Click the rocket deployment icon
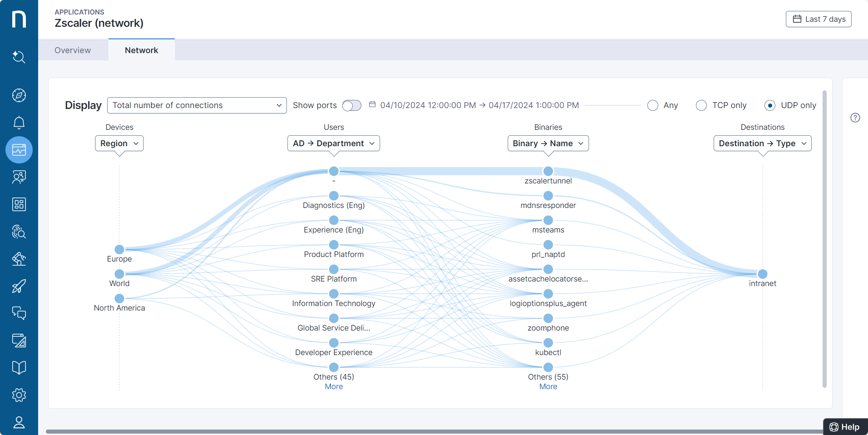868x435 pixels. coord(19,286)
